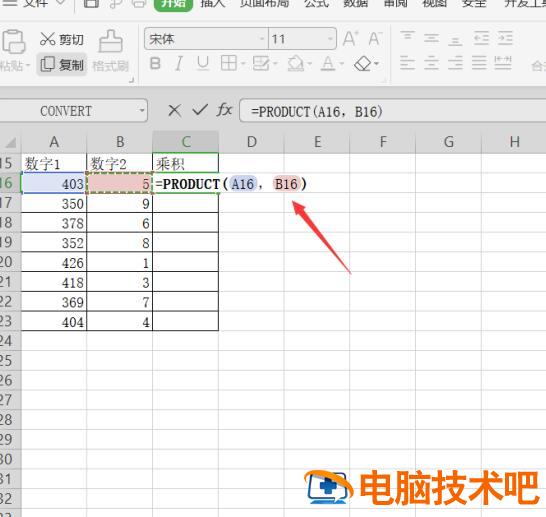The height and width of the screenshot is (517, 546).
Task: Select the 乘积 header cell
Action: coord(186,163)
